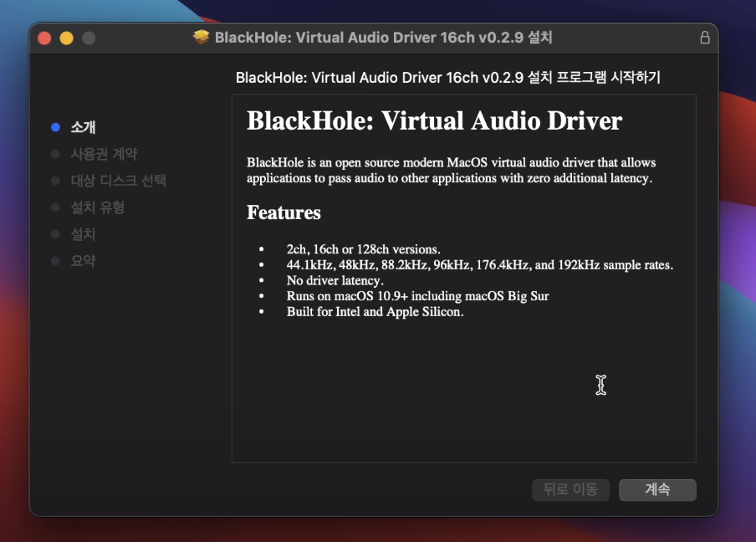756x542 pixels.
Task: Click the sample rates bullet line
Action: pyautogui.click(x=480, y=265)
